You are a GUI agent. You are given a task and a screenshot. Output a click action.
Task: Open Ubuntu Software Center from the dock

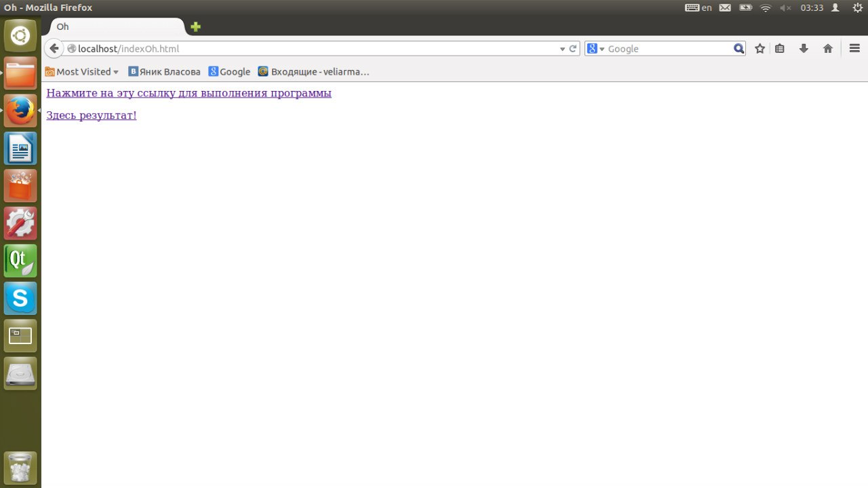tap(20, 185)
